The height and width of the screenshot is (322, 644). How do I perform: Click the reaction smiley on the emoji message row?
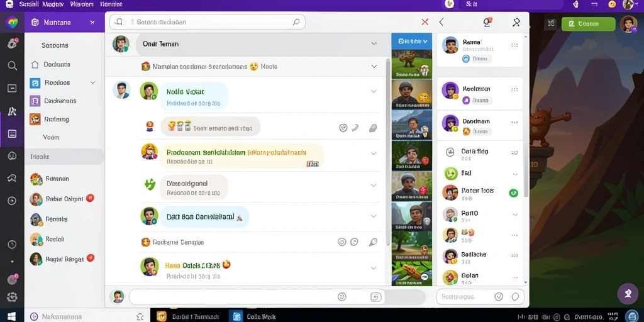click(x=343, y=128)
